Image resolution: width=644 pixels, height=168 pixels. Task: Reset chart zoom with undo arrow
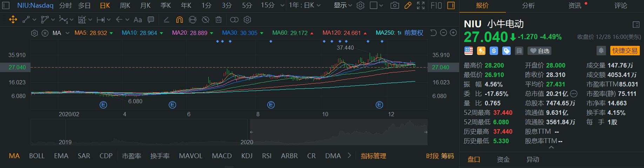pos(433,33)
